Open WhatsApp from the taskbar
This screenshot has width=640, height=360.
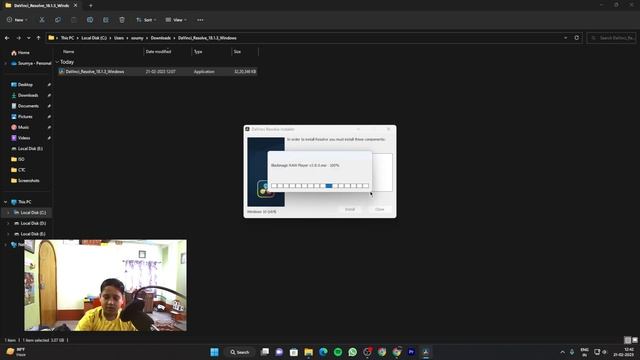353,352
